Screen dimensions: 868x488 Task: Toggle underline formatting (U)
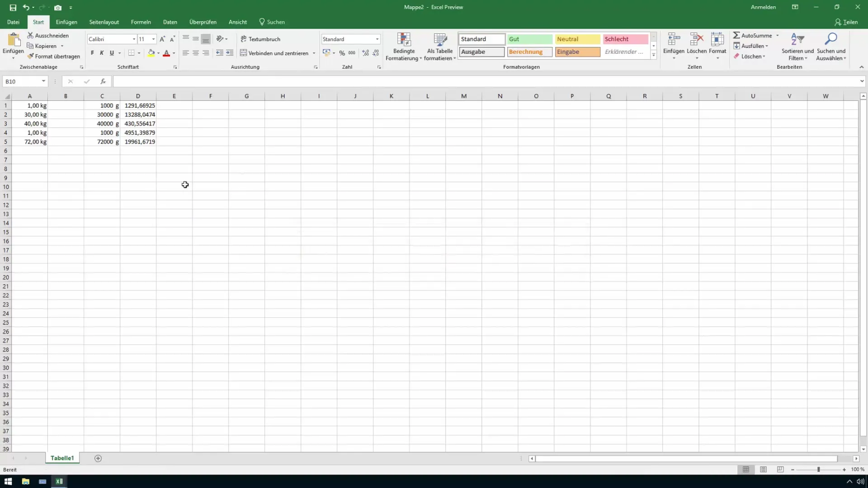pos(112,53)
